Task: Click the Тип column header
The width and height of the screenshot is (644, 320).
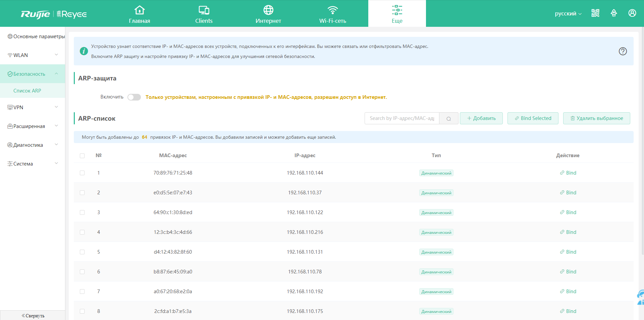Action: click(436, 155)
